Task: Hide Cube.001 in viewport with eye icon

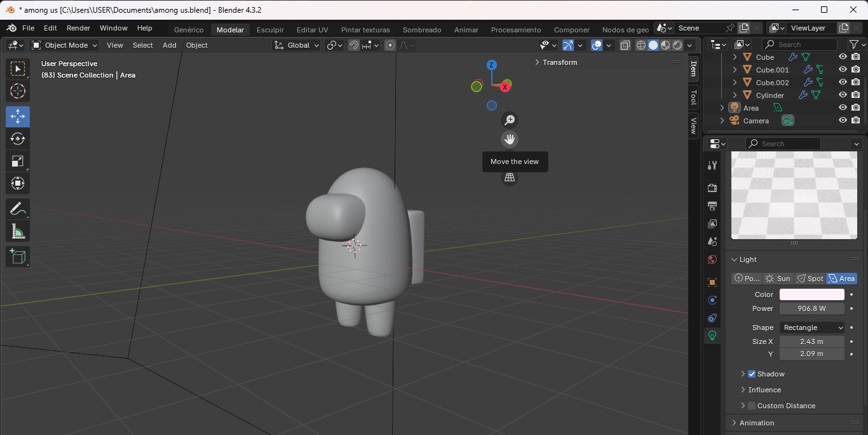Action: pyautogui.click(x=843, y=70)
